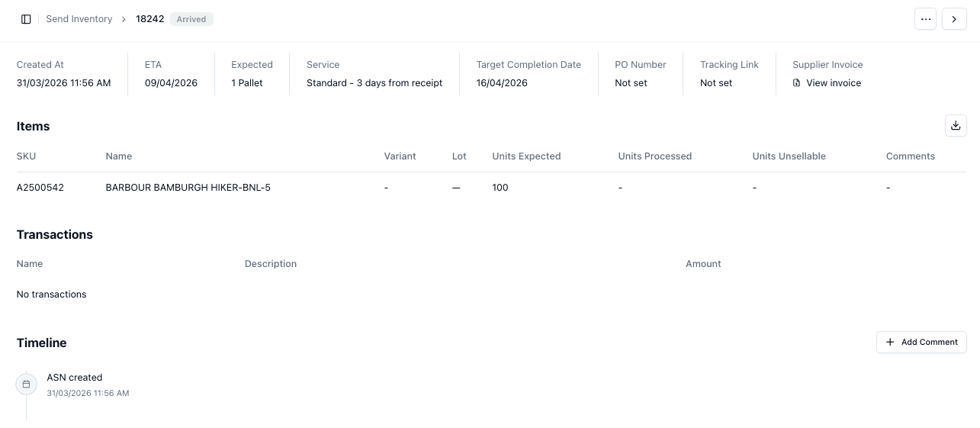Select the A2500542 SKU row
Screen dimensions: 980x428
coord(40,188)
